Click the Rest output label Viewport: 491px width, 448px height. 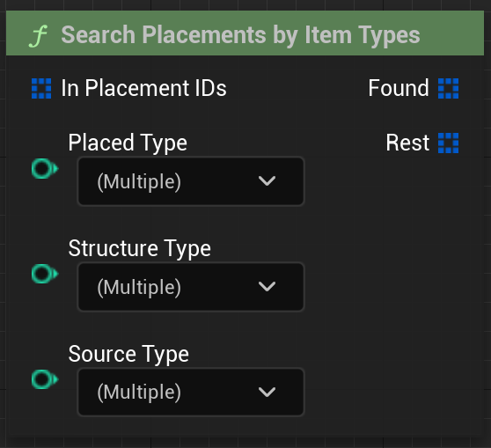click(x=407, y=143)
